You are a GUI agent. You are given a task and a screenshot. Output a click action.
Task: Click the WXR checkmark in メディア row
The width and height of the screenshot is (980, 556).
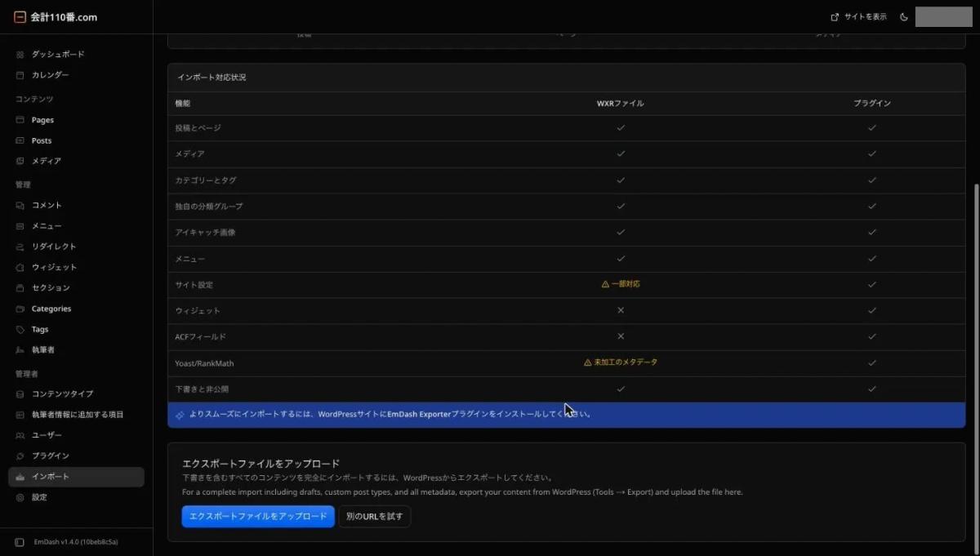coord(621,153)
